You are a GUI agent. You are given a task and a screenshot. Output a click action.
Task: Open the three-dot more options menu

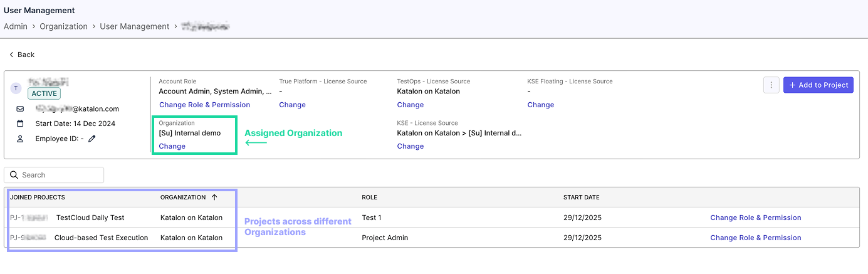coord(771,85)
